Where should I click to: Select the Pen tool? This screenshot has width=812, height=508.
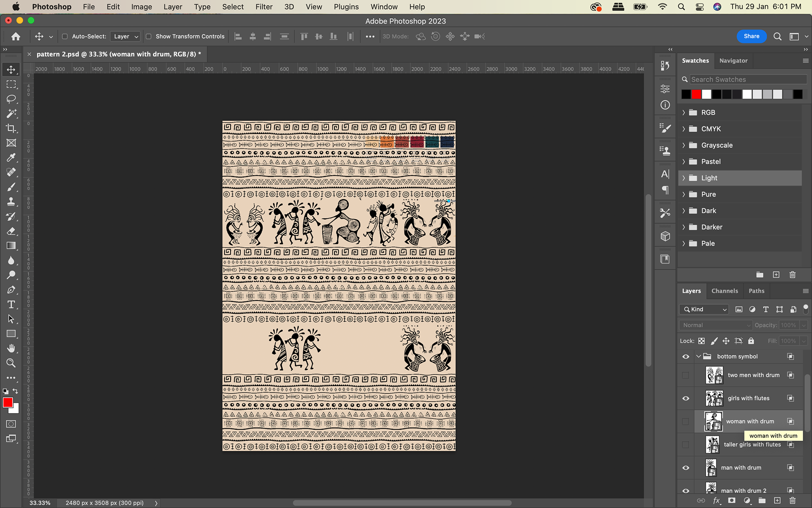[x=11, y=290]
